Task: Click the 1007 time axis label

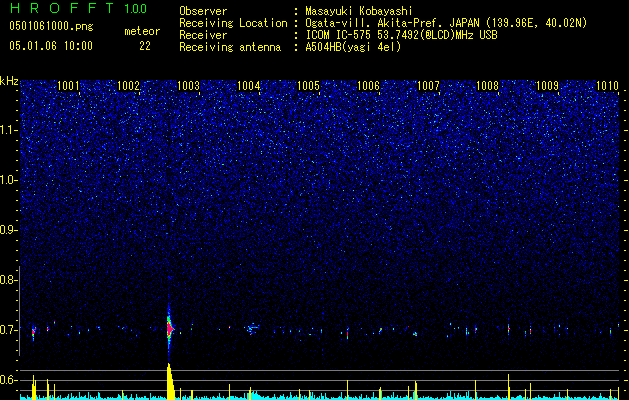Action: tap(428, 85)
